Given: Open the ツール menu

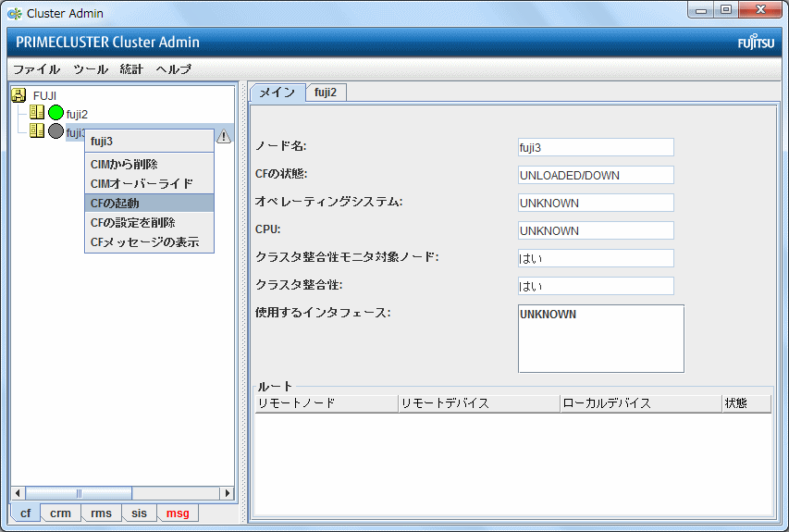Looking at the screenshot, I should click(x=90, y=69).
